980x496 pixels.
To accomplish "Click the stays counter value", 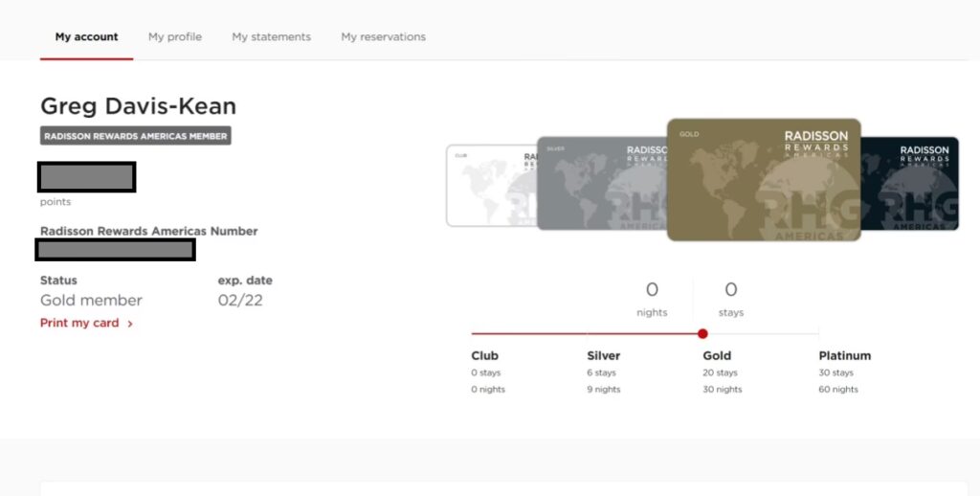I will point(730,290).
